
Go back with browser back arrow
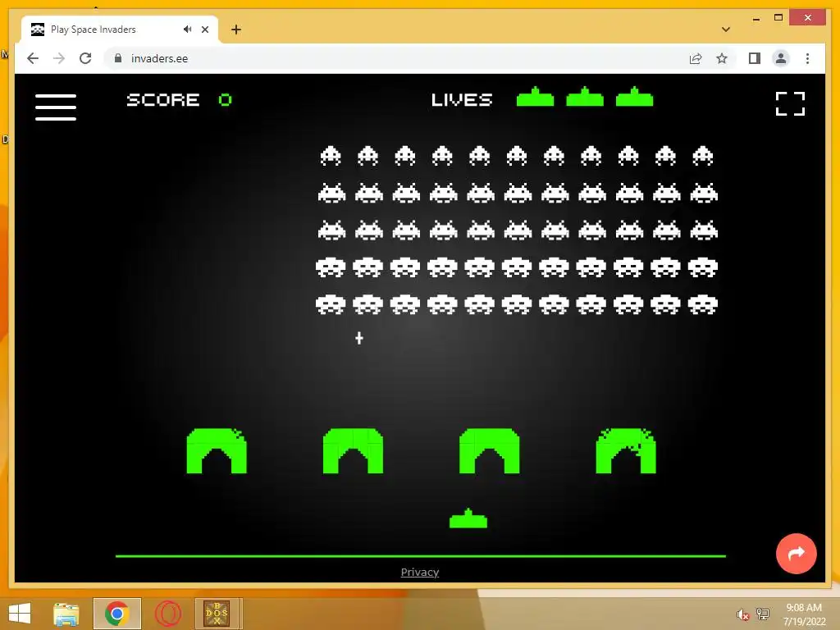[33, 58]
